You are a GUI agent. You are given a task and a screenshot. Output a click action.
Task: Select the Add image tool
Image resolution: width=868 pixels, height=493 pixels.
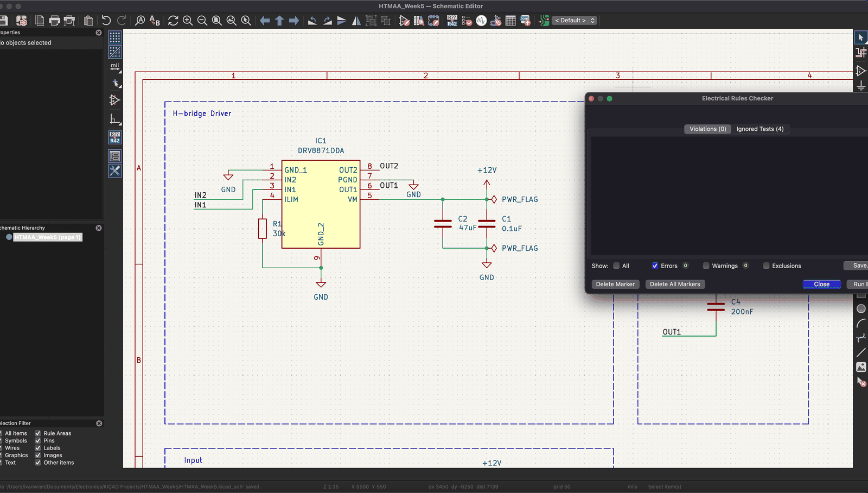tap(861, 367)
